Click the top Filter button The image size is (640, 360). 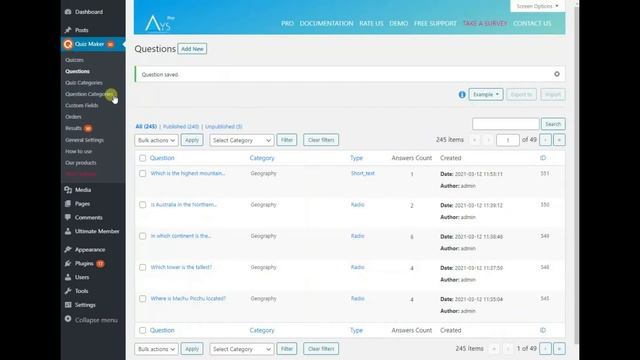287,140
